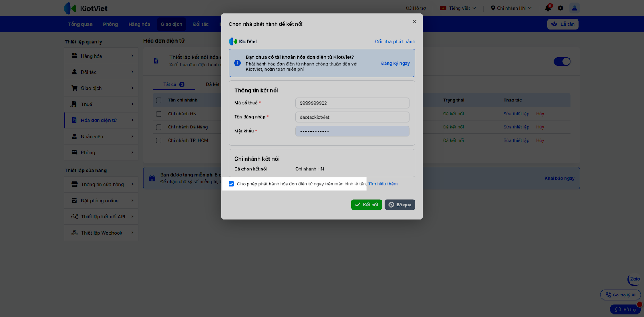The width and height of the screenshot is (644, 317).
Task: Click Đăng ký ngay link
Action: tap(395, 63)
